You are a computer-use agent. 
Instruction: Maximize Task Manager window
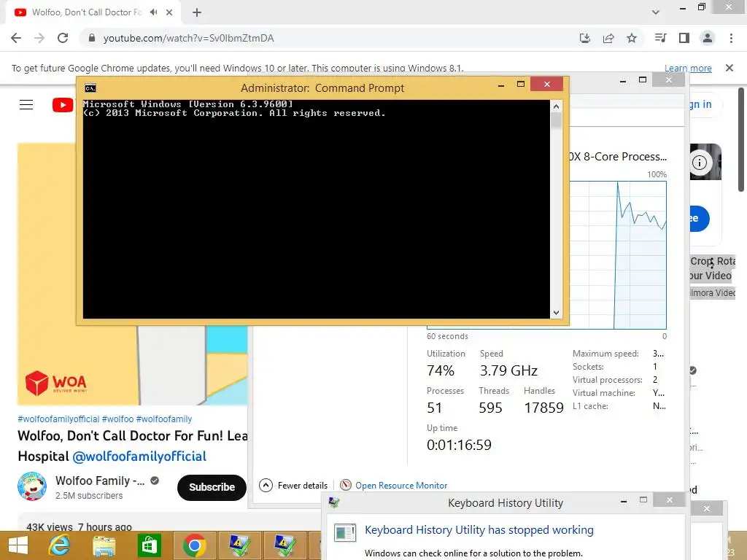[x=643, y=80]
